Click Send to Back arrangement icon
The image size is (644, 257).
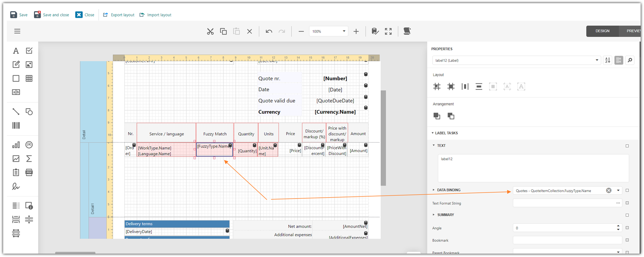[x=451, y=116]
